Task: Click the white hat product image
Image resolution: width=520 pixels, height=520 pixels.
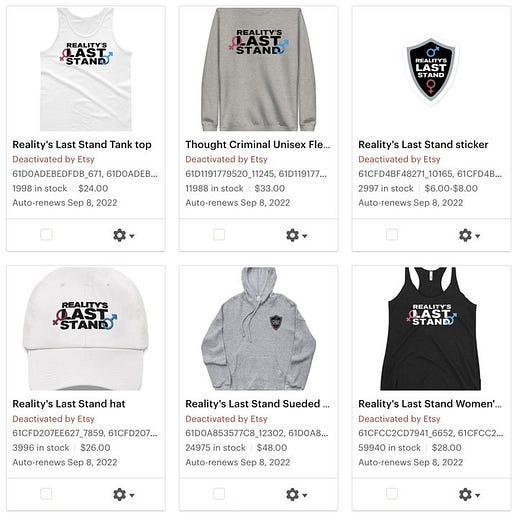Action: coord(85,329)
